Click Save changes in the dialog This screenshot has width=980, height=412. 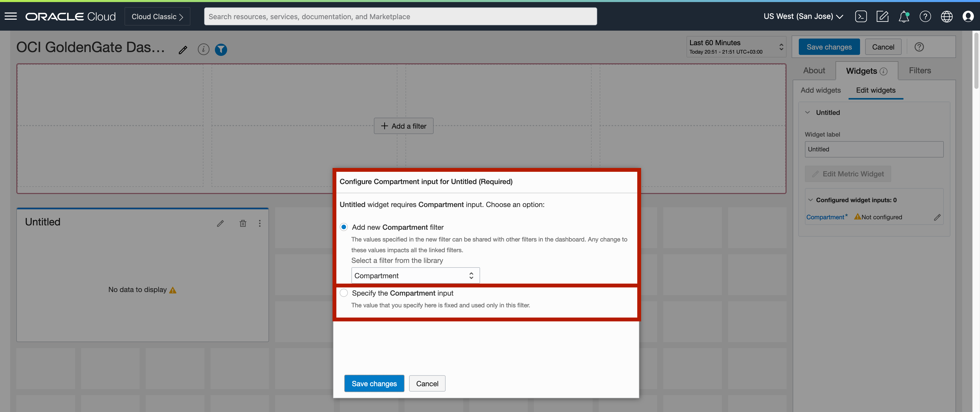[x=374, y=383]
